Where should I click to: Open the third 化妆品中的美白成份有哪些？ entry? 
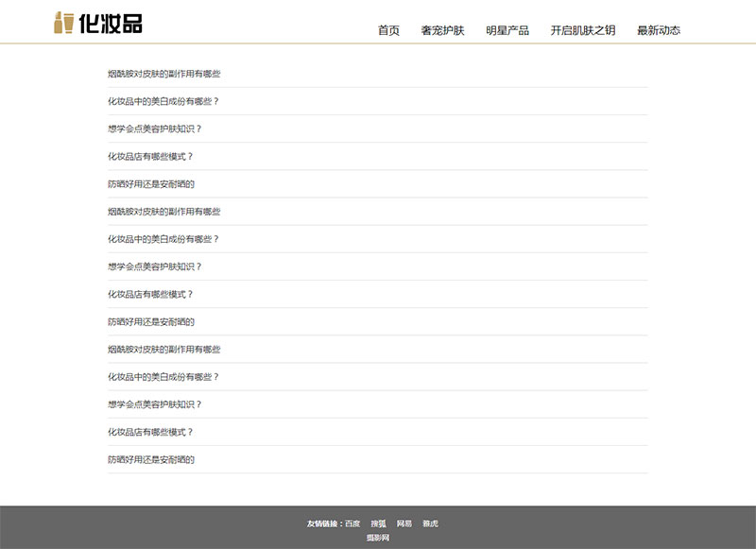163,377
